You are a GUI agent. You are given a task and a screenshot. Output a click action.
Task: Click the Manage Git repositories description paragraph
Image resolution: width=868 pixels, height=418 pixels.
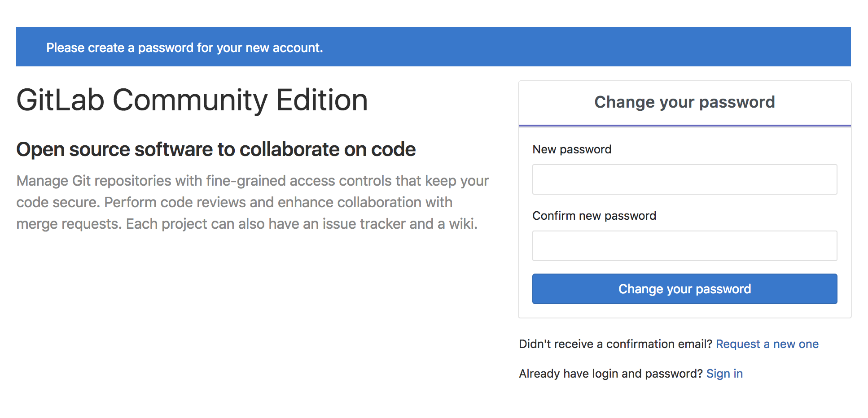click(253, 202)
